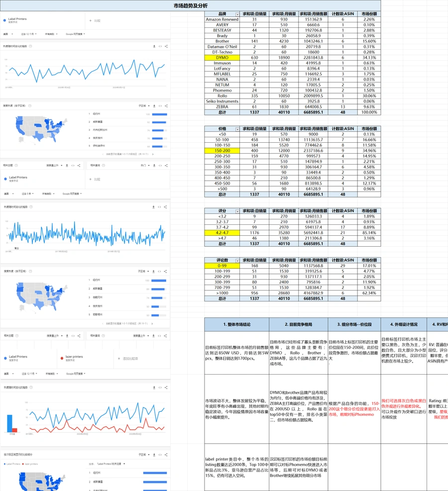Open help icon beside single-term 12-month trend title
Image resolution: width=448 pixels, height=491 pixels.
point(30,46)
